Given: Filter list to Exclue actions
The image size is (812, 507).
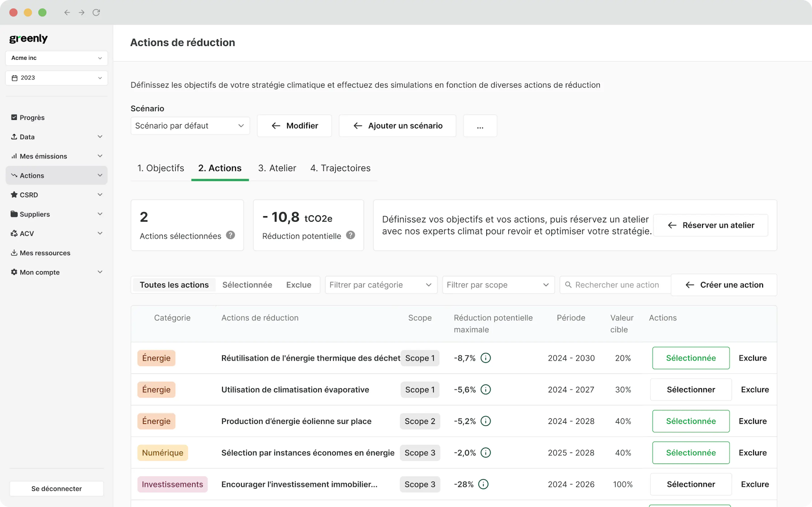Looking at the screenshot, I should [298, 285].
